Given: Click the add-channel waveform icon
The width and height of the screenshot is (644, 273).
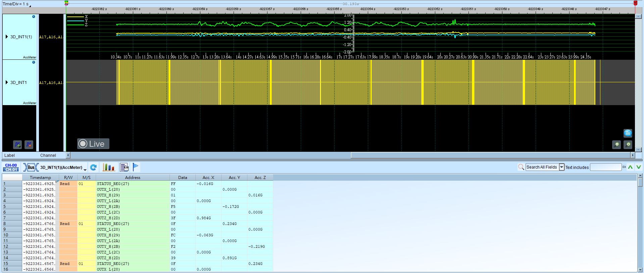Looking at the screenshot, I should point(17,144).
